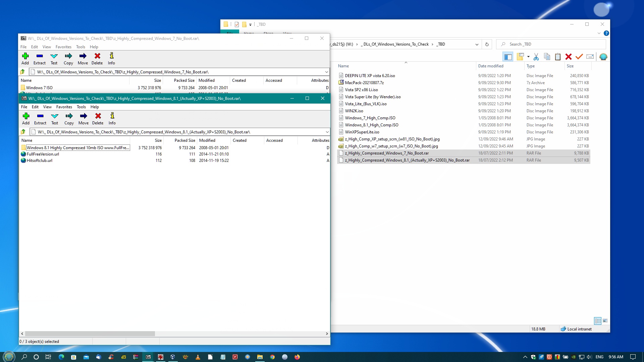Click Delete in the front 7-Zip window
This screenshot has width=644, height=362.
coord(98,119)
